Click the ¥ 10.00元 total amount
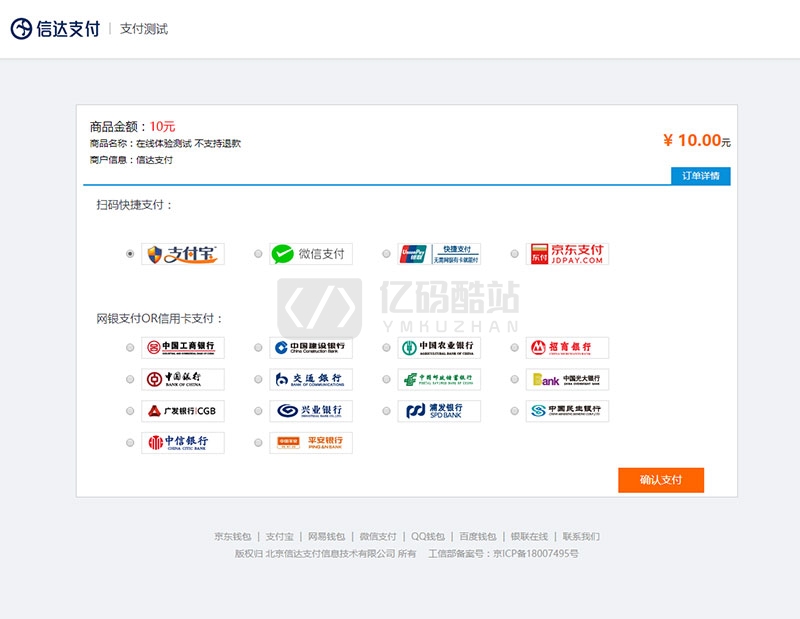Viewport: 800px width, 619px height. [x=697, y=140]
